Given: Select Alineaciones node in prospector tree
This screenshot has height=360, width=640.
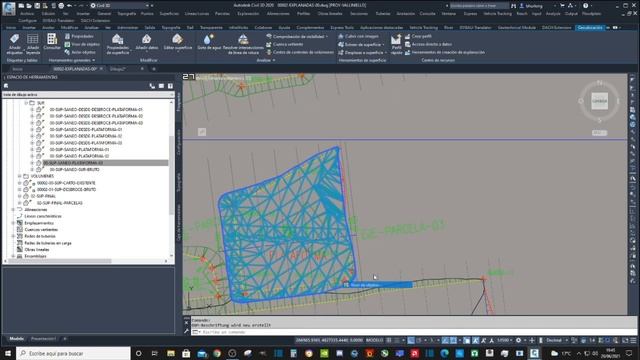Looking at the screenshot, I should click(36, 209).
